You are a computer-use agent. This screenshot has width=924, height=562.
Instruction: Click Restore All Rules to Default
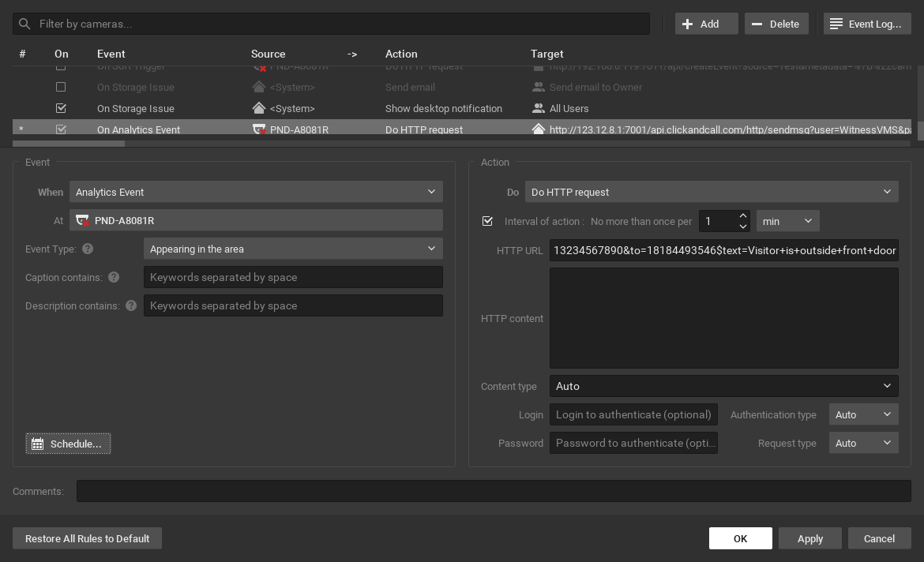(x=87, y=538)
